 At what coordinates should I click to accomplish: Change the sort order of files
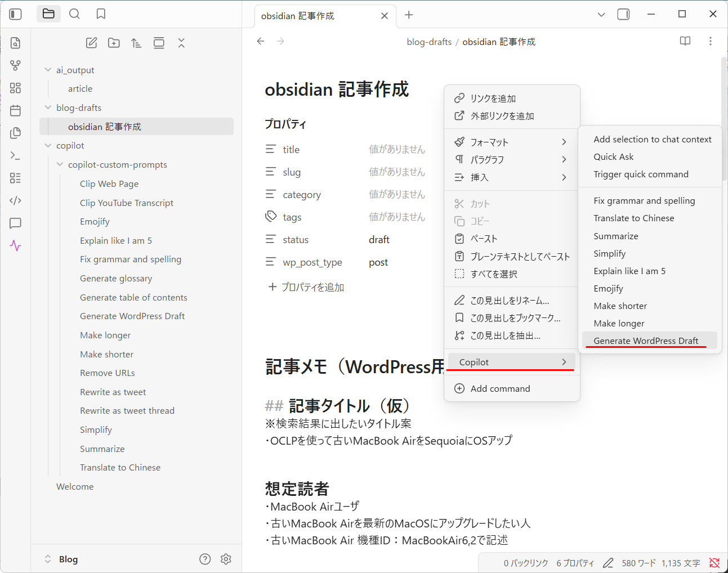pyautogui.click(x=136, y=42)
